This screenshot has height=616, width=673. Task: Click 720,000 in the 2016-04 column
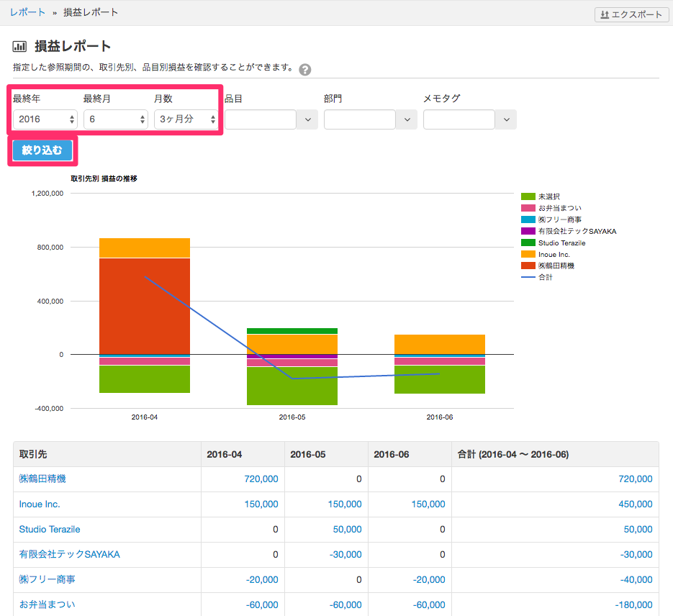[x=261, y=479]
